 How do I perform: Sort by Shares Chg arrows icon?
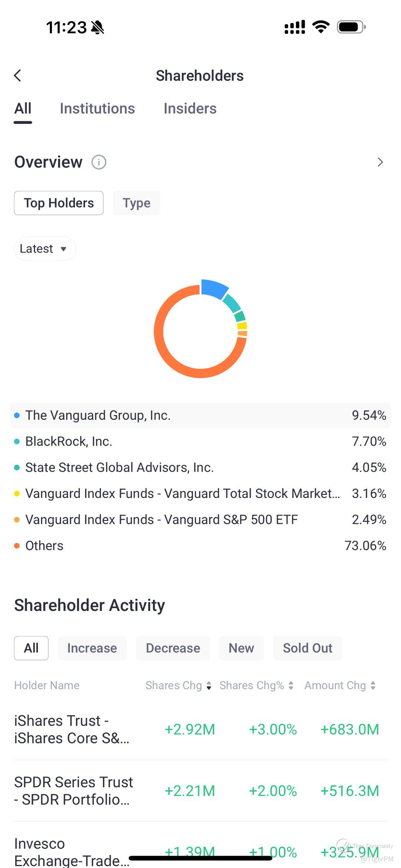coord(209,685)
